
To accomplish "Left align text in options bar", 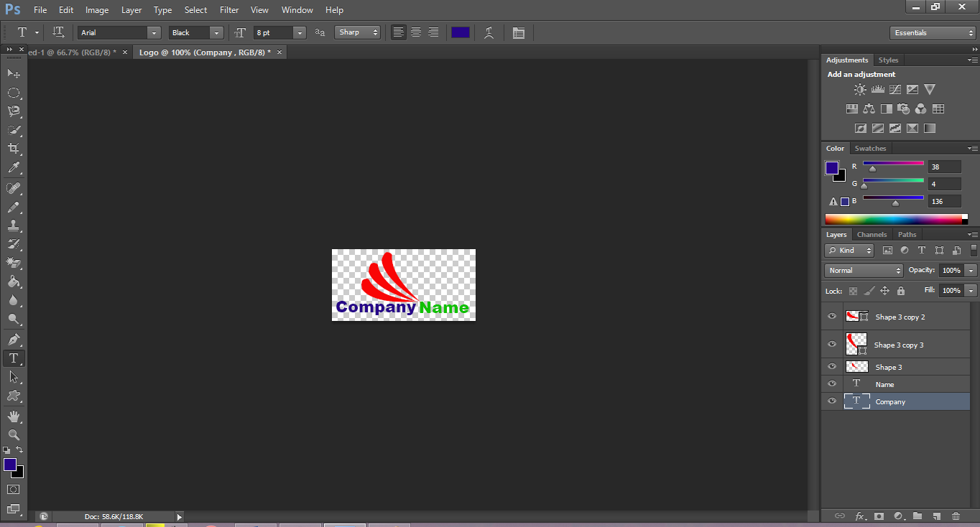I will [399, 32].
